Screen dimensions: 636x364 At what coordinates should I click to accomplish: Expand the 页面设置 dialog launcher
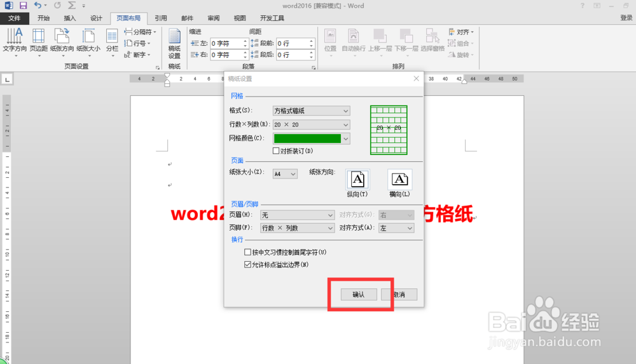[157, 67]
